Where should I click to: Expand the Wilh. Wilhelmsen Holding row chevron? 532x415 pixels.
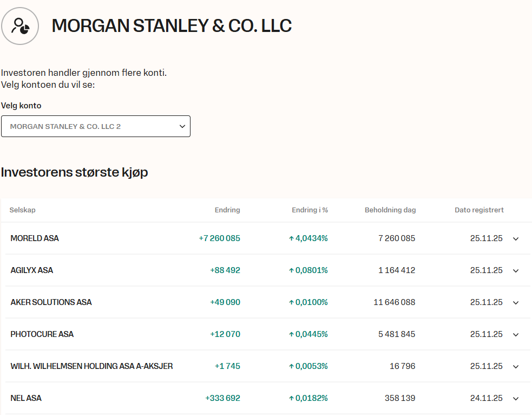pos(515,367)
